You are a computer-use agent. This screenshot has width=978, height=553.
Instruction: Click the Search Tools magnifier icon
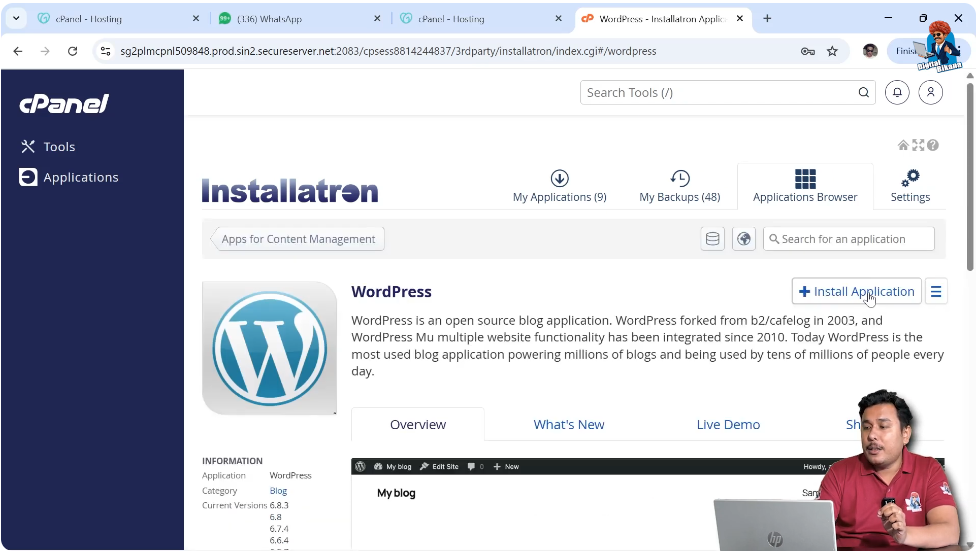[863, 92]
